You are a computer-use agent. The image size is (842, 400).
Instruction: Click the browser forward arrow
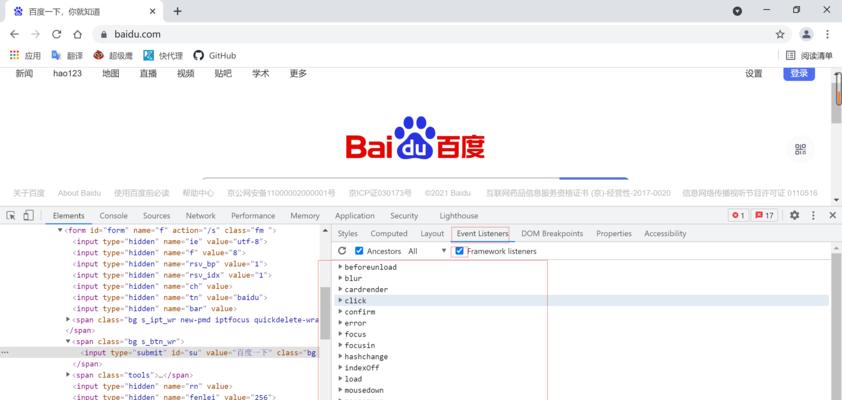point(35,34)
